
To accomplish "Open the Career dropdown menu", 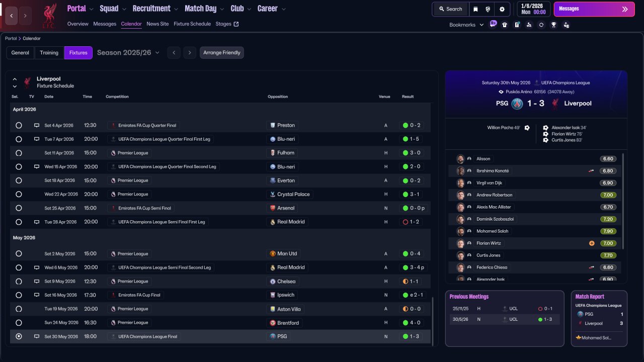I will [x=272, y=9].
